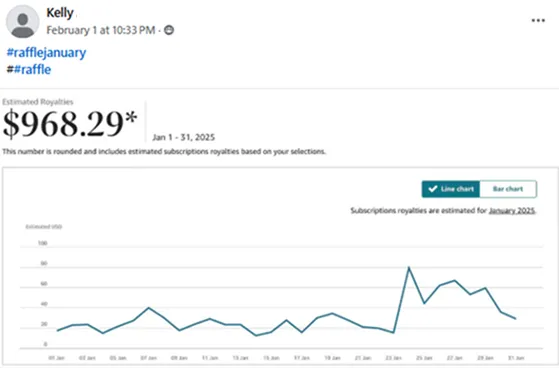Switch to the Bar chart view
The width and height of the screenshot is (559, 368).
[x=508, y=189]
